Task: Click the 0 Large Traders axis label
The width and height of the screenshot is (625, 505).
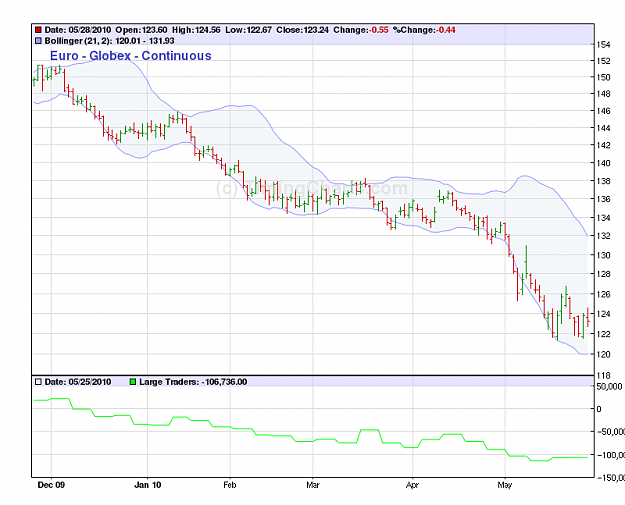Action: click(x=599, y=409)
